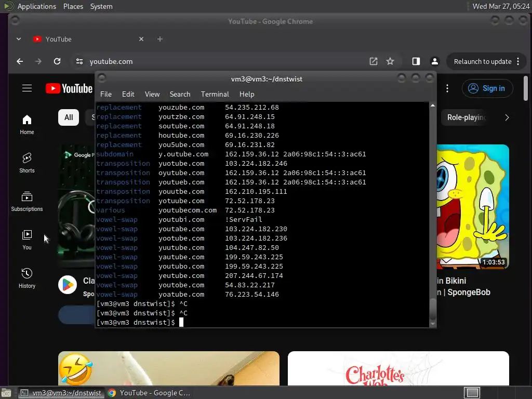
Task: Open the Charlotte's Web thumbnail
Action: (398, 368)
